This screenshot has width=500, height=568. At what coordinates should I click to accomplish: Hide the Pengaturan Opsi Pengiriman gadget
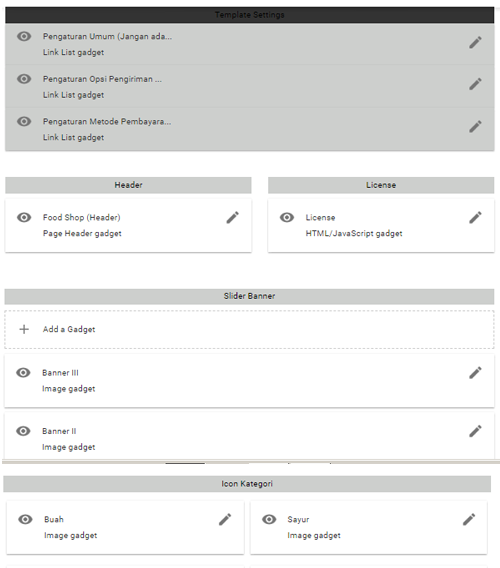[24, 79]
